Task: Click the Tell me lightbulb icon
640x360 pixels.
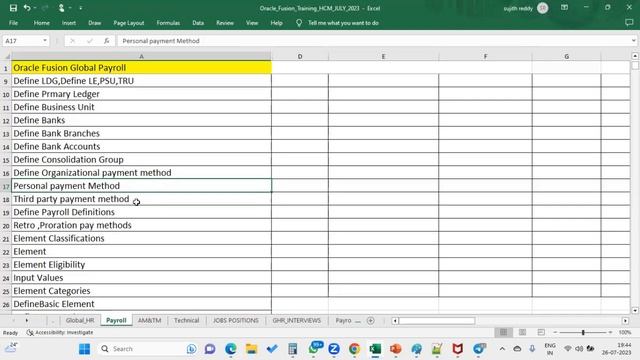Action: point(299,23)
